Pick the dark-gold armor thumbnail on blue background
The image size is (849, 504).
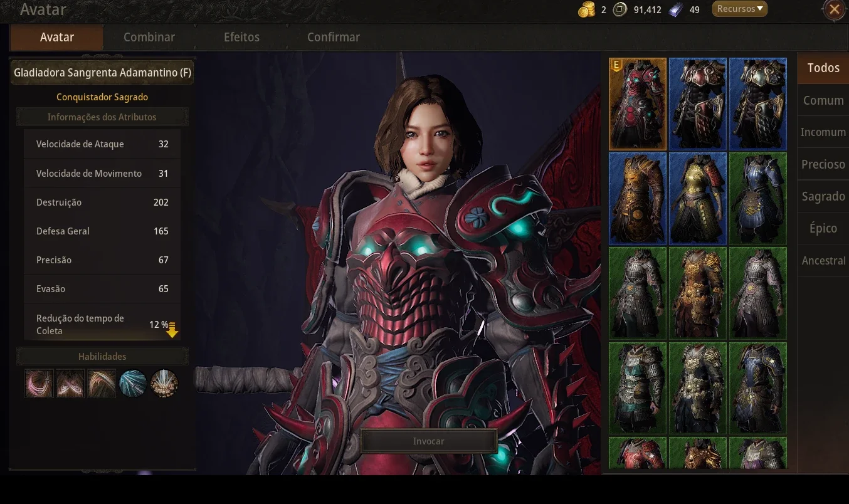click(x=638, y=199)
